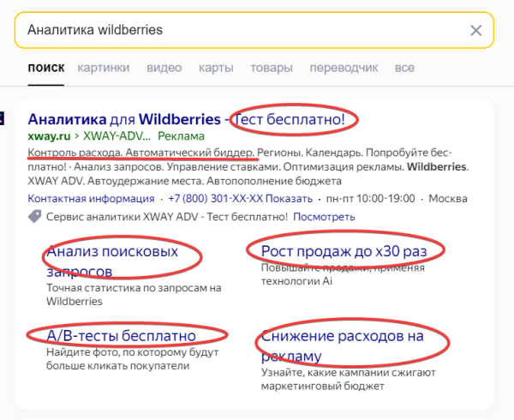This screenshot has height=420, width=514.
Task: Switch to the 'переводчик' tab
Action: [344, 68]
